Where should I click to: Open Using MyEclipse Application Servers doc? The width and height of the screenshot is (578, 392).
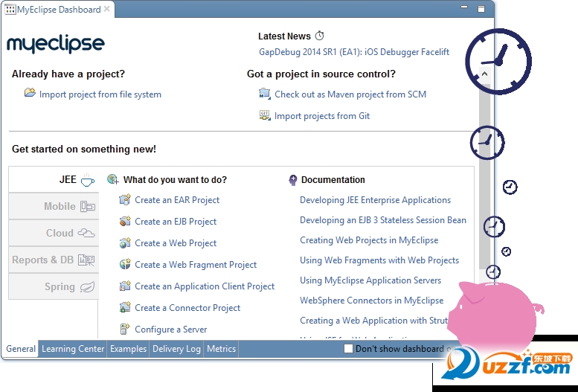(370, 280)
